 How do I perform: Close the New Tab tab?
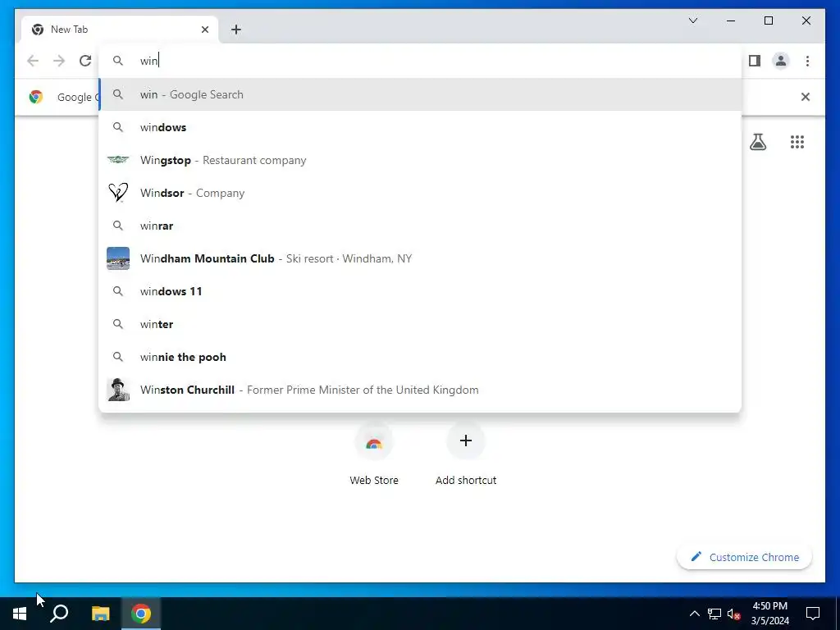tap(204, 30)
